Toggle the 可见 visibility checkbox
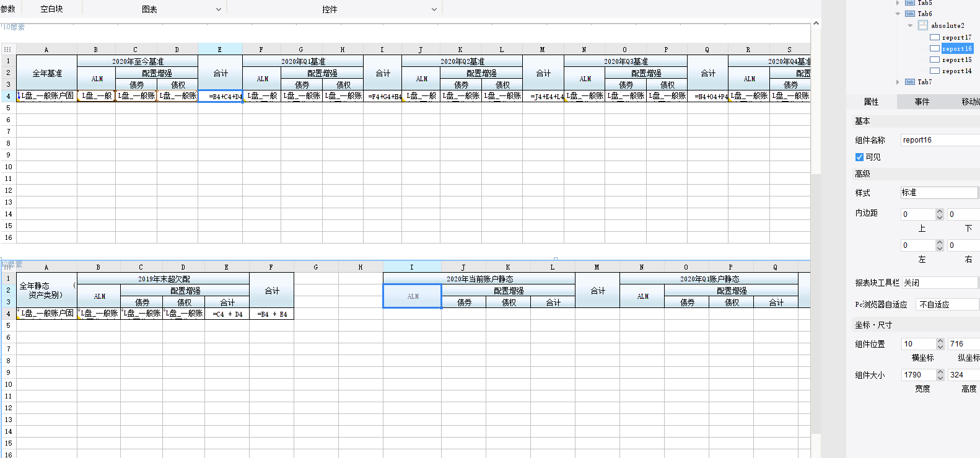 click(x=859, y=157)
